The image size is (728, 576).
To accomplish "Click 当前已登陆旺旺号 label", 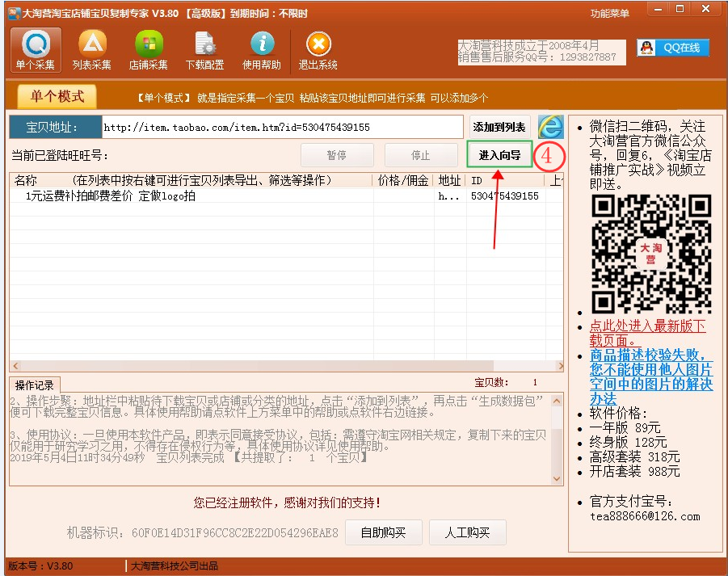I will point(60,155).
